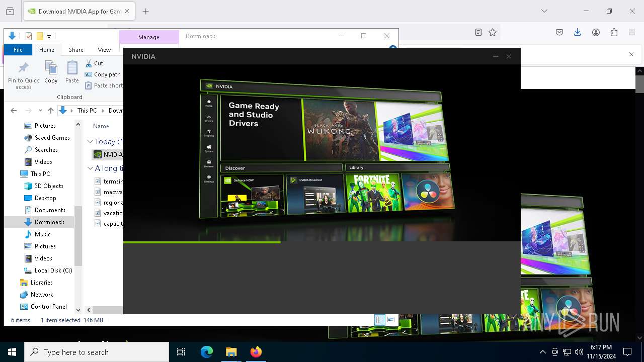
Task: Bookmark this page with star icon
Action: (493, 32)
